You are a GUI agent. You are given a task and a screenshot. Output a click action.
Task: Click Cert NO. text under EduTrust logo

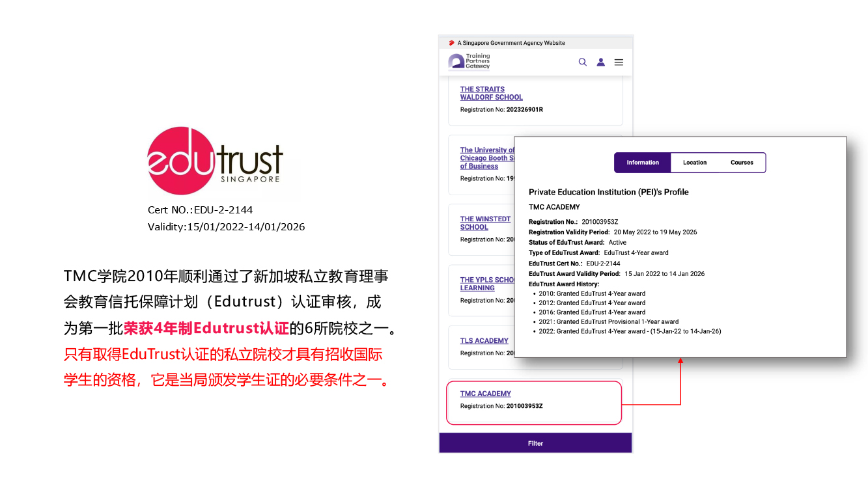pos(201,210)
